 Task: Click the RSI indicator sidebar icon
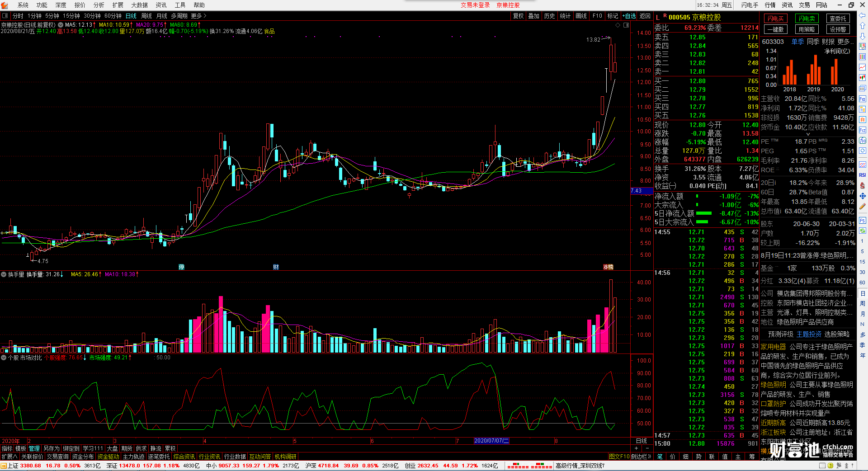point(863,175)
